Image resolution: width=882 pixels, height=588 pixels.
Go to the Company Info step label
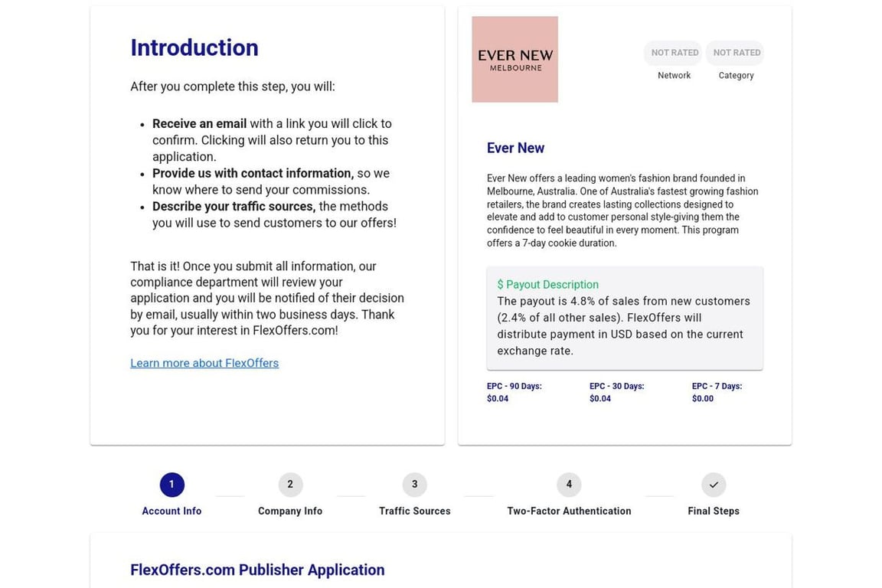coord(290,511)
